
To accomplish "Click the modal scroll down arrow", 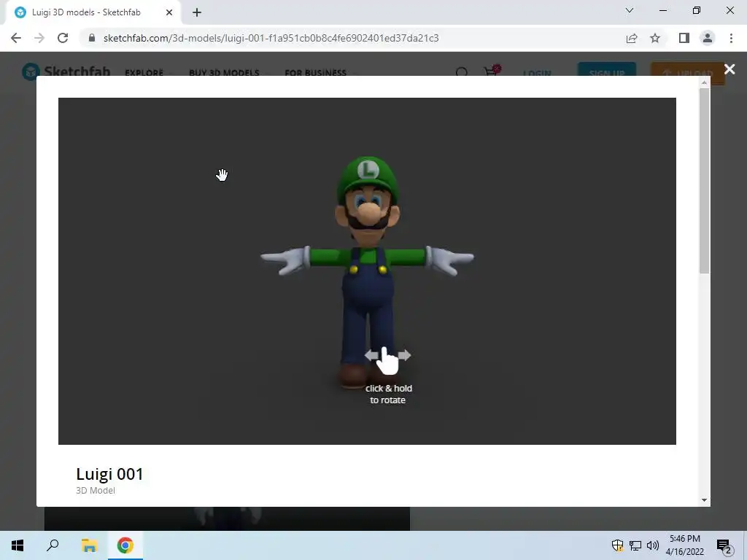I will point(704,500).
